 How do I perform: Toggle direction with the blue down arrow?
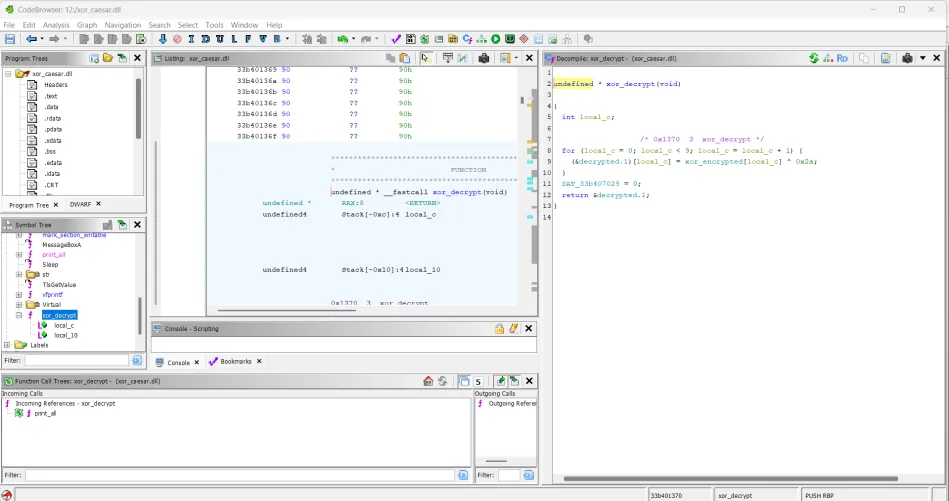click(162, 39)
